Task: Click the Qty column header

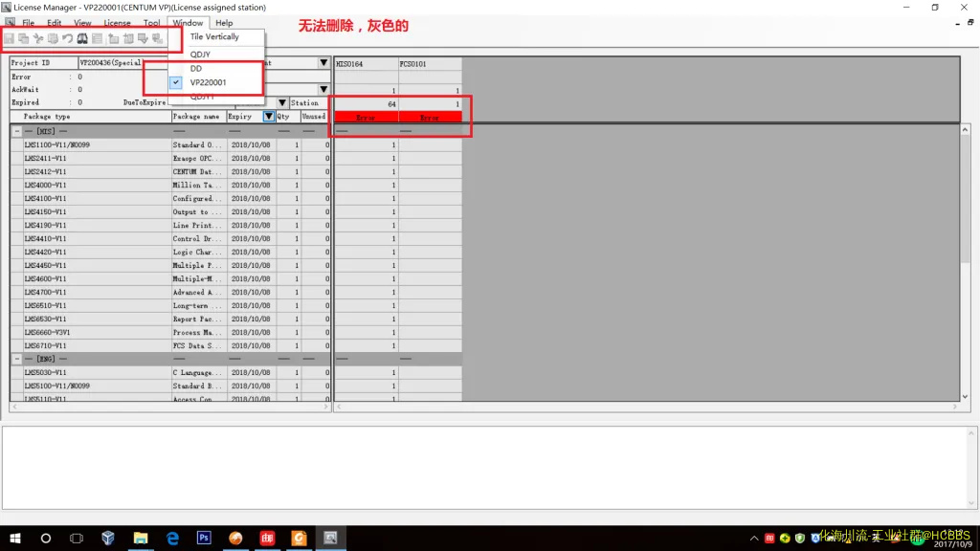Action: pyautogui.click(x=288, y=116)
